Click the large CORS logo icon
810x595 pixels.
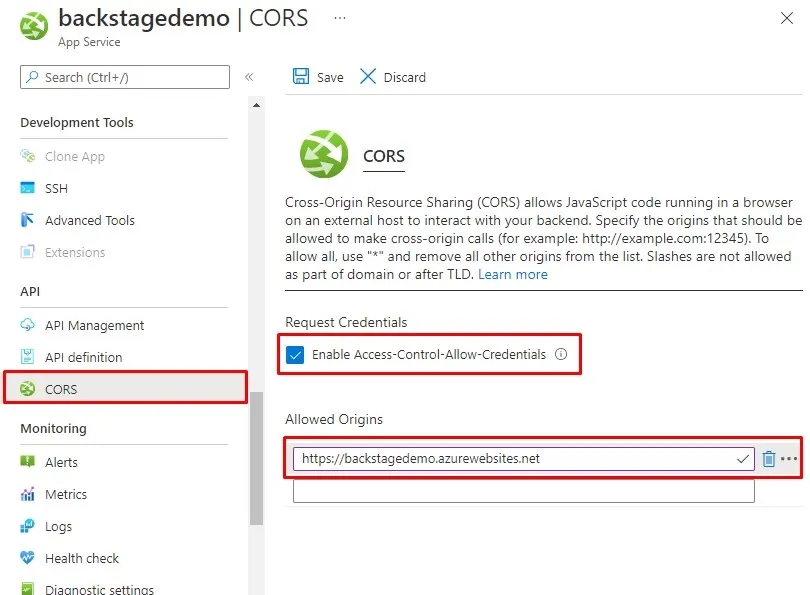coord(324,154)
